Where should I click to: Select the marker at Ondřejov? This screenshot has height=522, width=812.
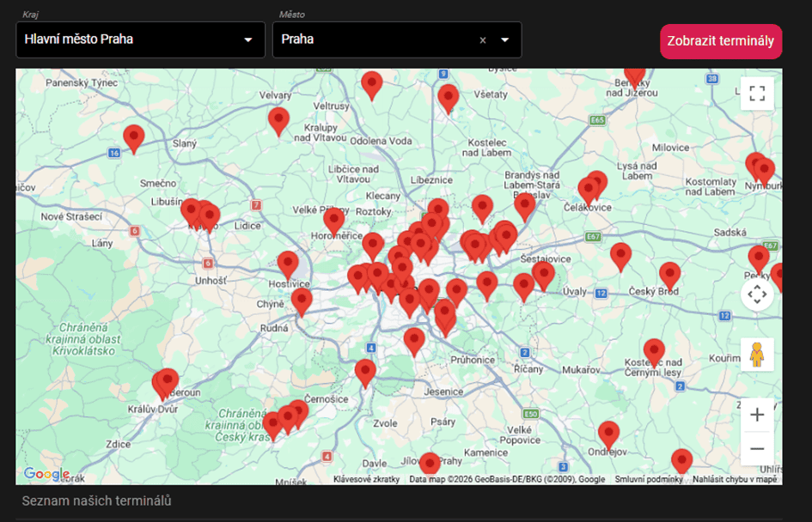(x=608, y=435)
